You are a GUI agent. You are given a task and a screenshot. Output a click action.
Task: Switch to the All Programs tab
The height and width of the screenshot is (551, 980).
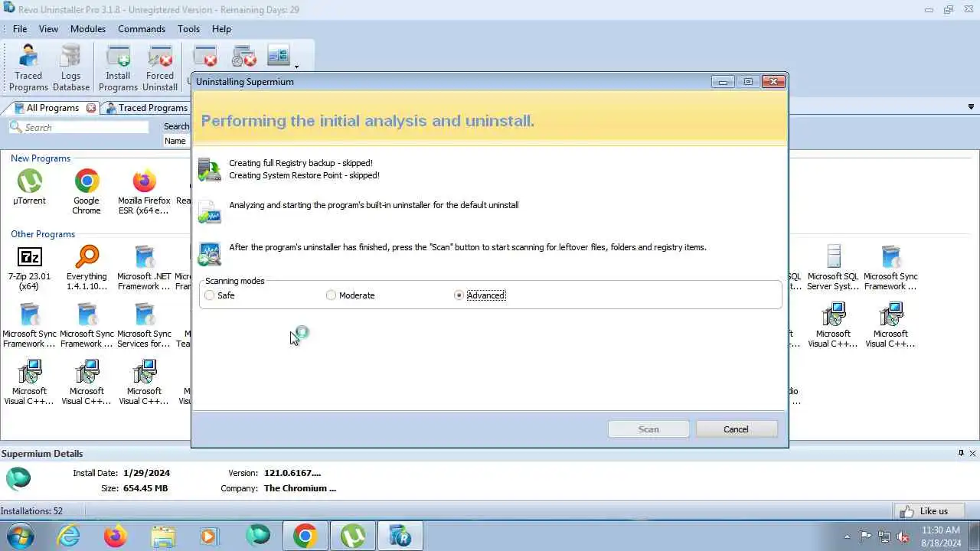click(52, 108)
